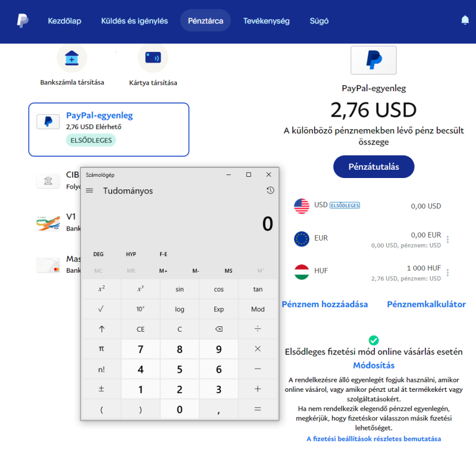This screenshot has width=476, height=449.
Task: Go to Küldés és igénylés tab
Action: pyautogui.click(x=134, y=21)
